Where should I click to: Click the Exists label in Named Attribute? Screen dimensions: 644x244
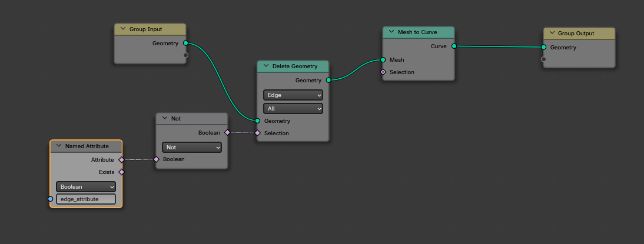107,172
